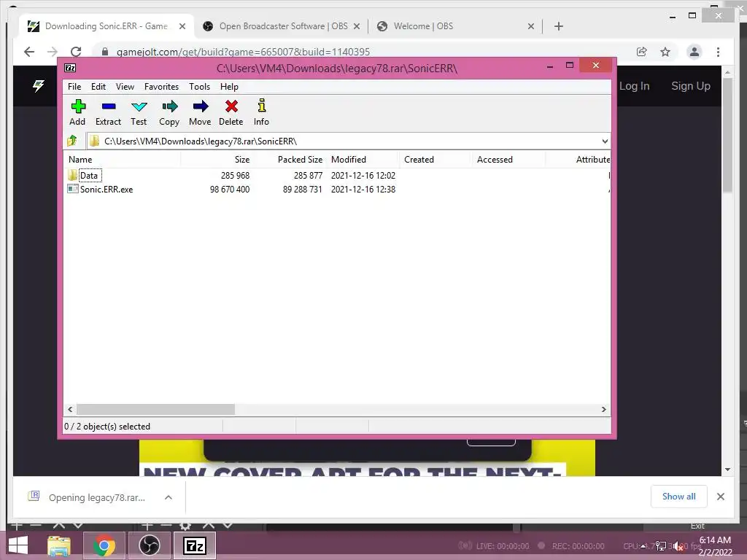747x560 pixels.
Task: Click the Add button in 7-Zip toolbar
Action: tap(77, 113)
